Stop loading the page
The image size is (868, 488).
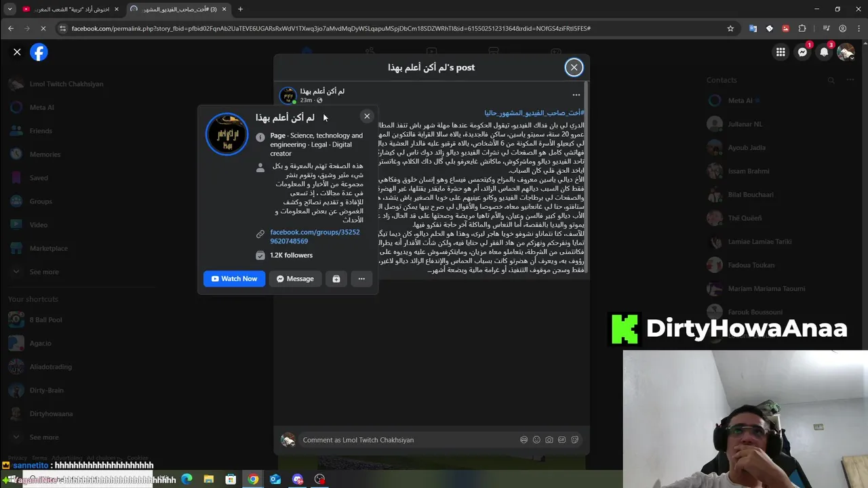click(43, 28)
